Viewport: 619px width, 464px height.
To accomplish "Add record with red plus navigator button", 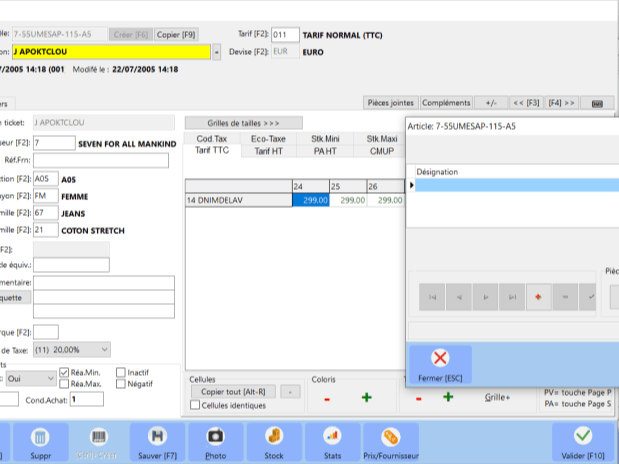I will tap(538, 297).
